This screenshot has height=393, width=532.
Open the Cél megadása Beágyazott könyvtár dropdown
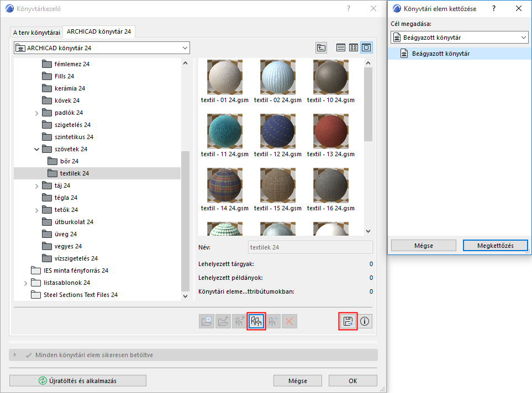click(460, 38)
